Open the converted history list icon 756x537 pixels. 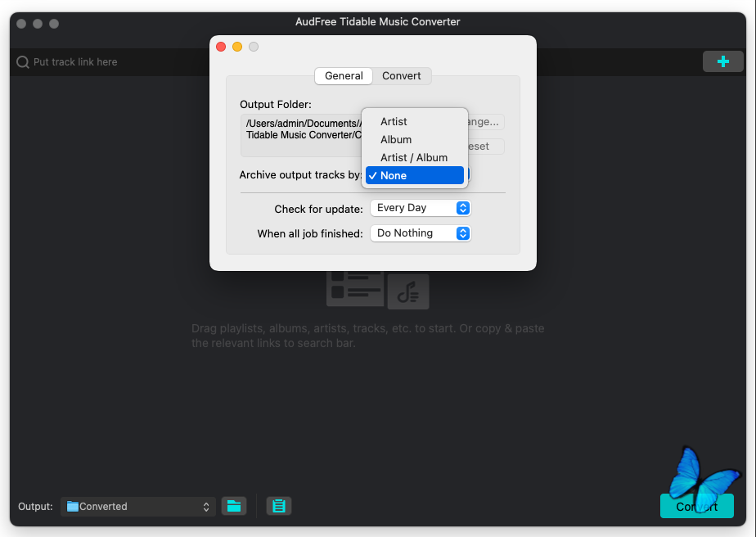pos(278,506)
